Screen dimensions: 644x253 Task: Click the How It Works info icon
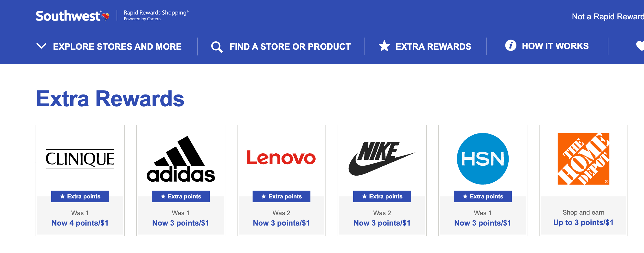tap(511, 45)
